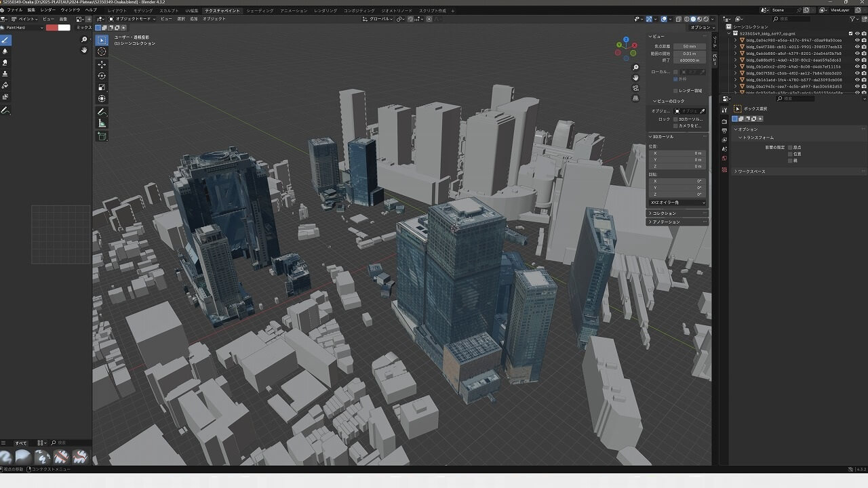Click the 焦点距離 50 mm field
The width and height of the screenshot is (868, 488).
pos(689,46)
